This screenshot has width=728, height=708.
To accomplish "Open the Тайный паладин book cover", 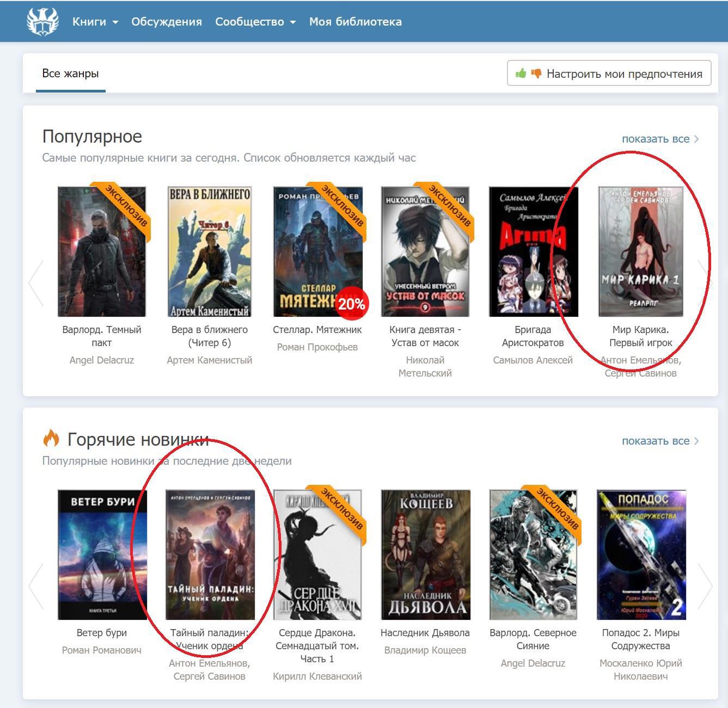I will tap(210, 554).
